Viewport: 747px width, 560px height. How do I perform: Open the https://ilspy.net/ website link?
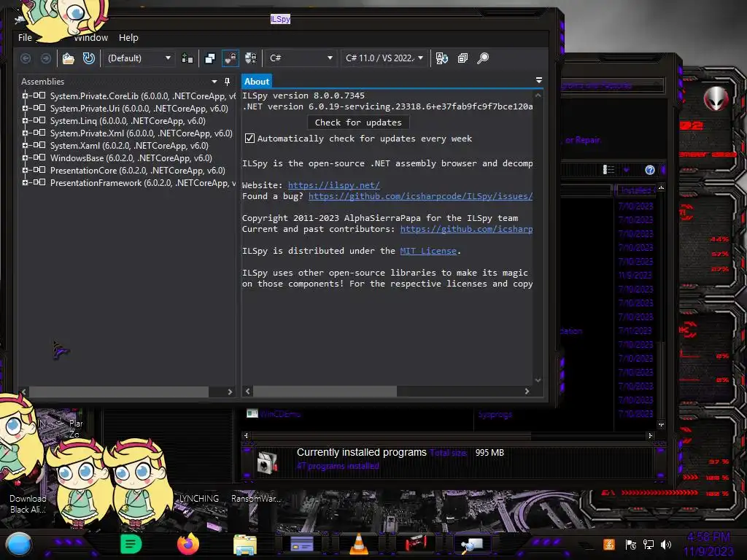click(x=334, y=185)
